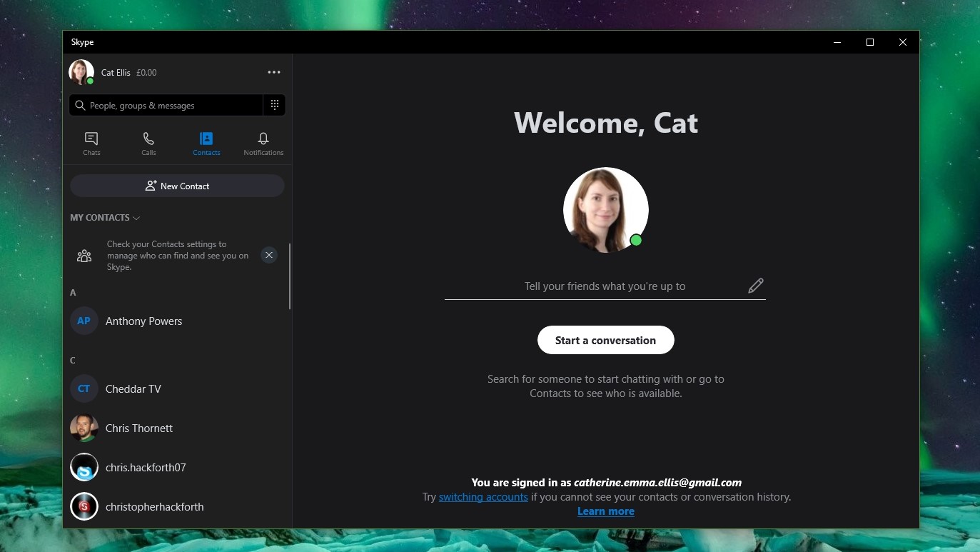Open the more options ellipsis menu
Viewport: 980px width, 552px height.
[x=274, y=72]
